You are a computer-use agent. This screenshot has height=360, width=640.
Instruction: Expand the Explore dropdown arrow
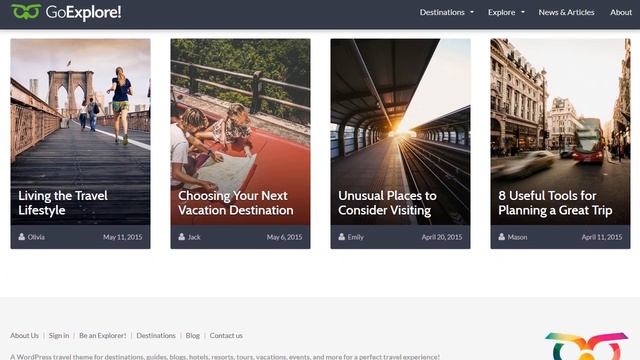(523, 12)
